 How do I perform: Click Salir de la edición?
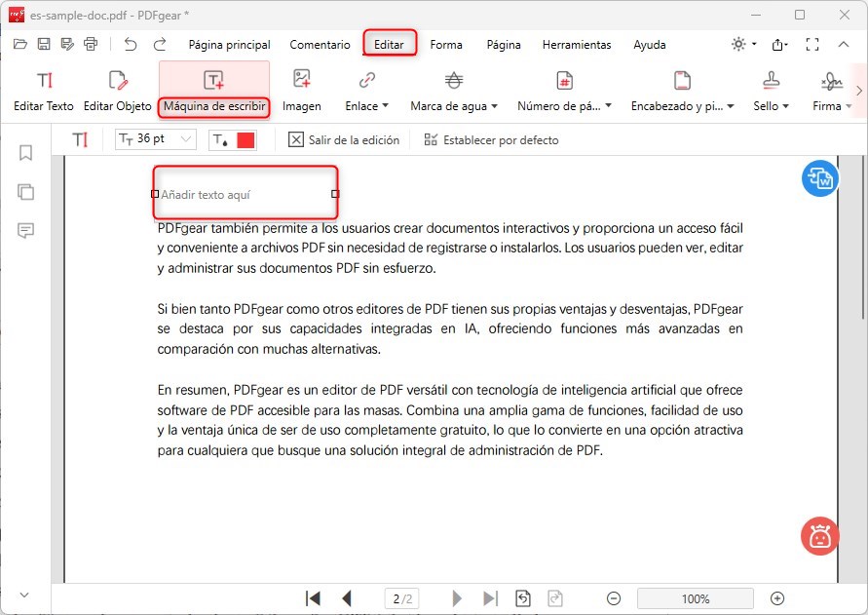344,140
